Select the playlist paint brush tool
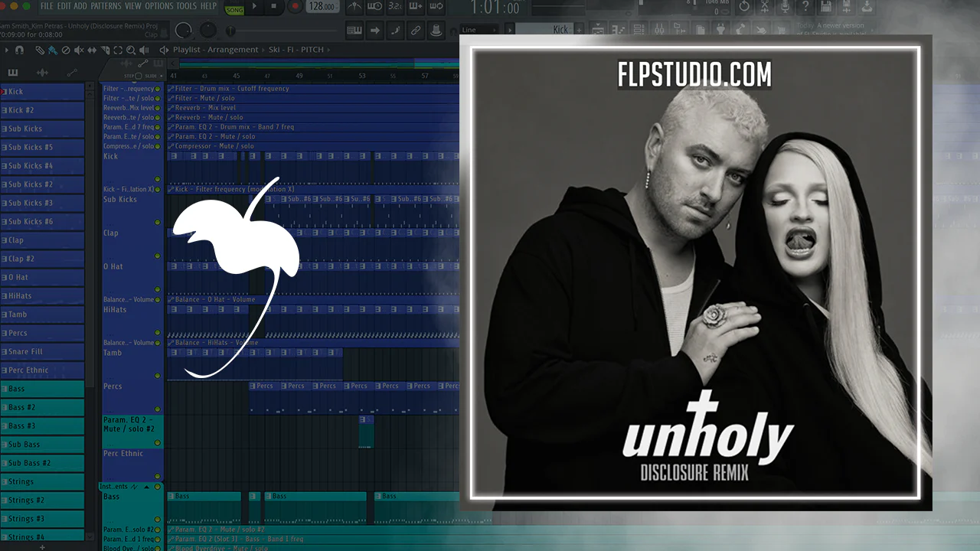 click(53, 50)
